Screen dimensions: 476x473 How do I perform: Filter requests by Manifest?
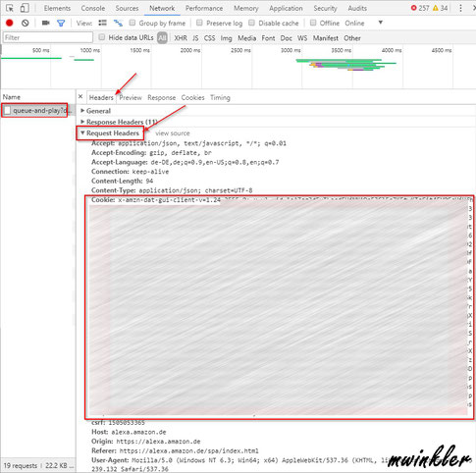326,38
